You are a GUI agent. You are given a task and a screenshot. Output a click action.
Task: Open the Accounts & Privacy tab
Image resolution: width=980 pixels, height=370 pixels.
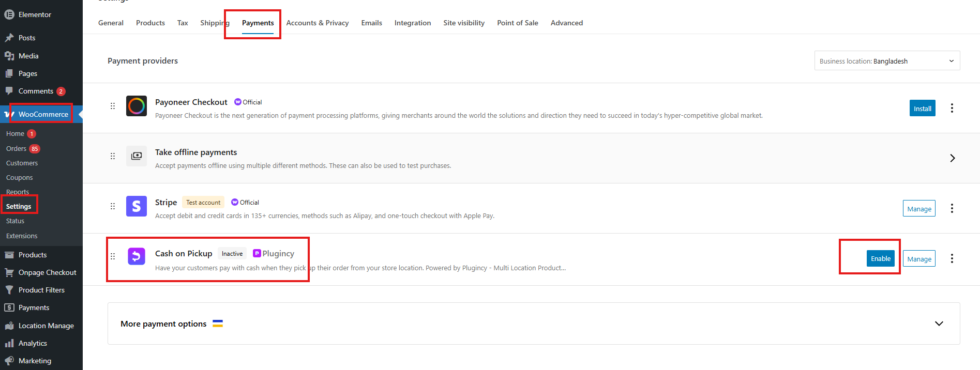(317, 23)
